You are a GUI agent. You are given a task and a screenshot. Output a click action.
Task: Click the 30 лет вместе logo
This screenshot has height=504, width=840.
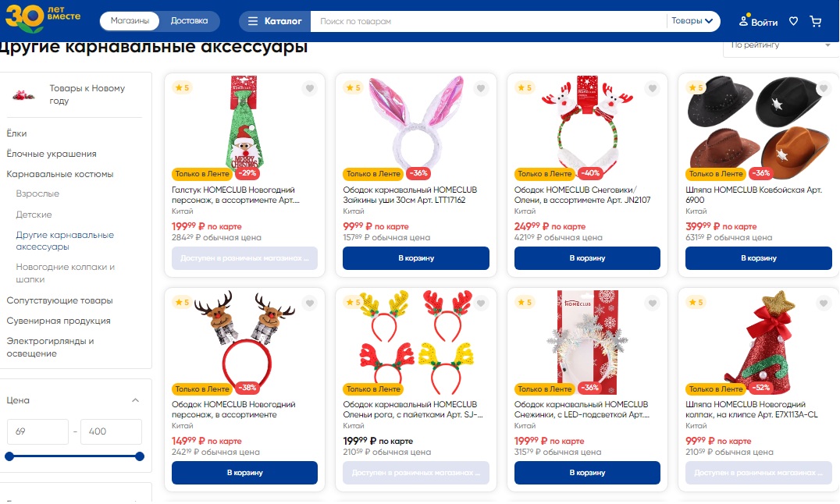[43, 18]
